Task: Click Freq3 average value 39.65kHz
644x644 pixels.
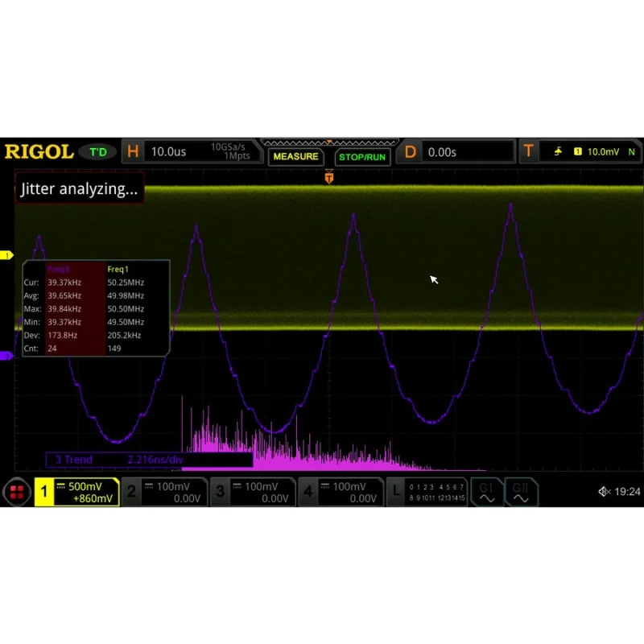Action: (x=64, y=295)
